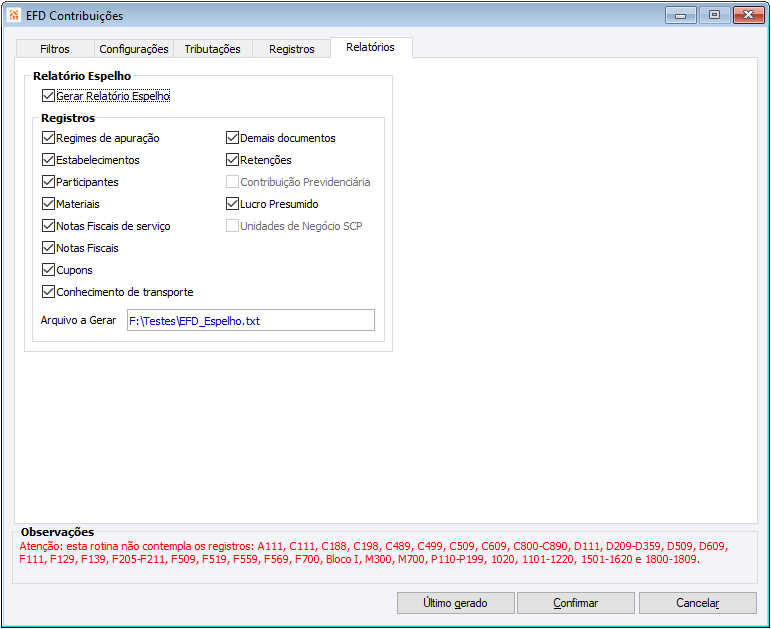The height and width of the screenshot is (629, 771).
Task: Select the Tributações tab
Action: click(212, 49)
